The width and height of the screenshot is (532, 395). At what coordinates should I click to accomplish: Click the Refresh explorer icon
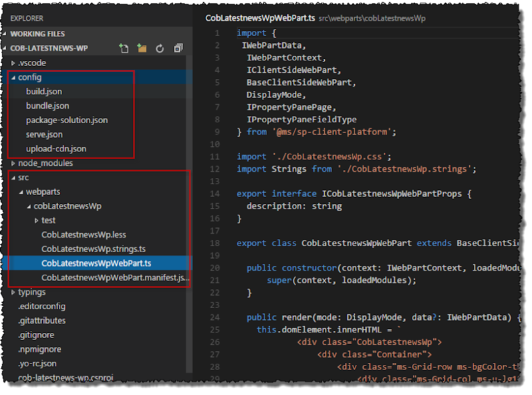click(160, 49)
